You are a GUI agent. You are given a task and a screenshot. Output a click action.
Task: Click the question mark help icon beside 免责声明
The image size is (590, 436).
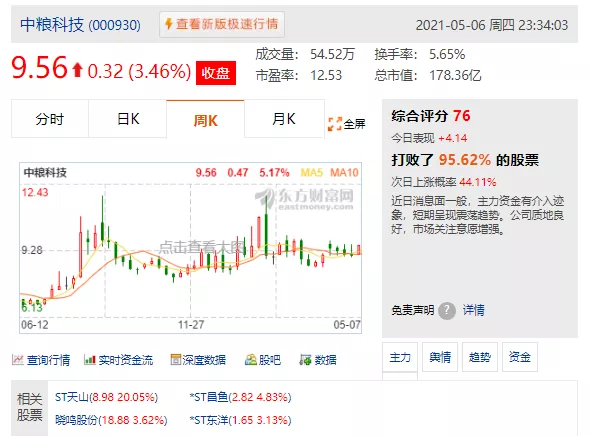pyautogui.click(x=447, y=310)
